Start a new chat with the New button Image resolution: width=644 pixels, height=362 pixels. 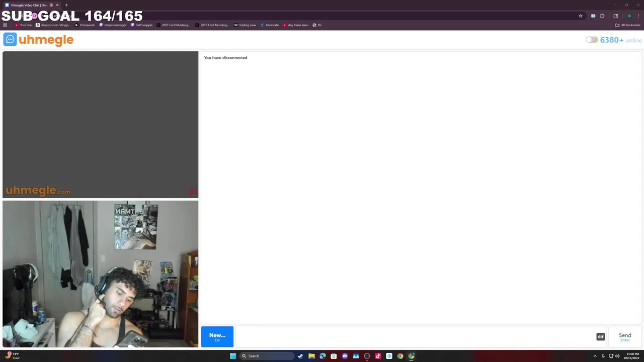click(217, 337)
